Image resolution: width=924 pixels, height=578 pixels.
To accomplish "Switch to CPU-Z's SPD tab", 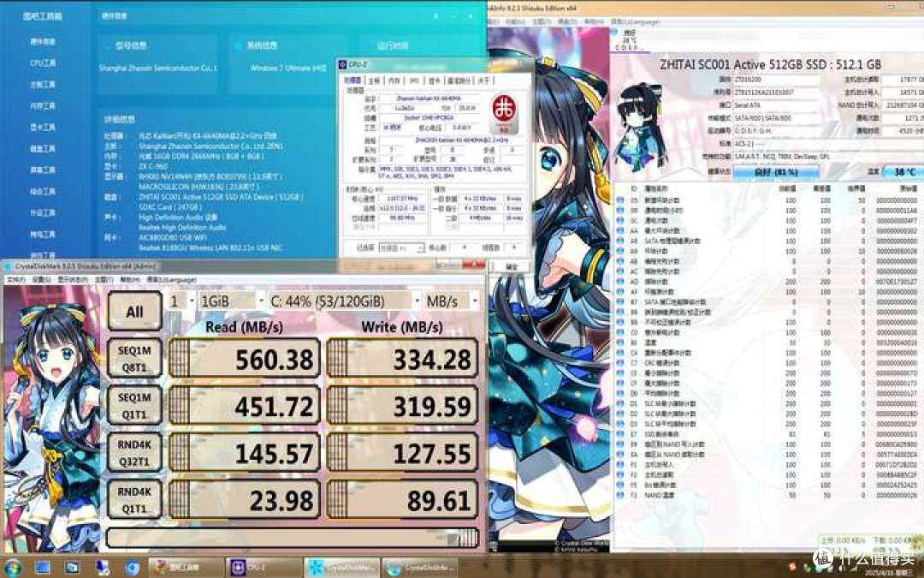I will 414,80.
